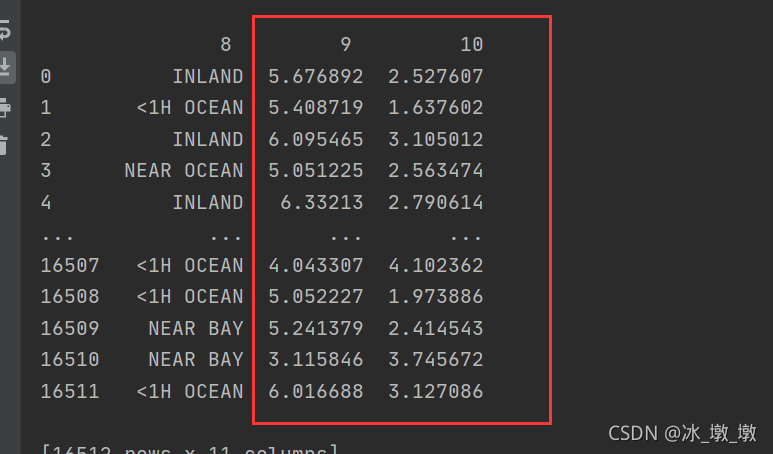Click value 3.115846

pyautogui.click(x=316, y=359)
